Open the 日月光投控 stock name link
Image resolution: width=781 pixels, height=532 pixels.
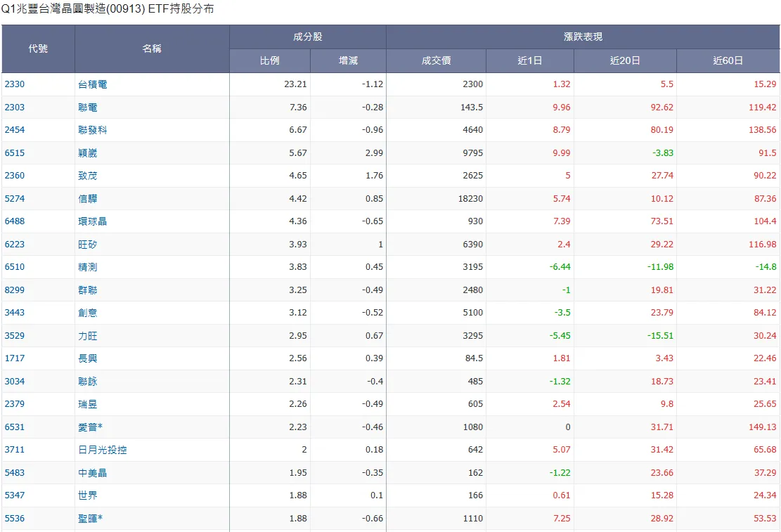pyautogui.click(x=103, y=449)
